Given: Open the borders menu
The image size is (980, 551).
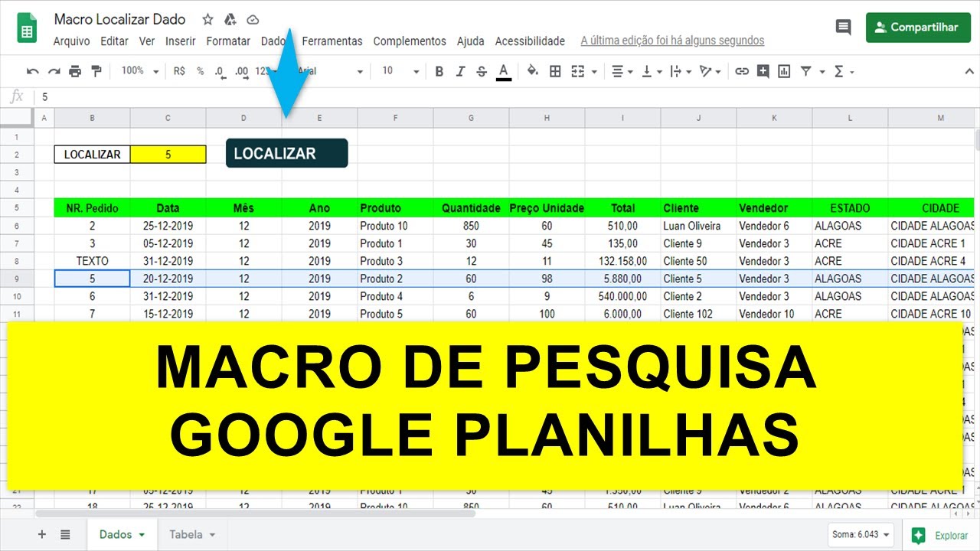Looking at the screenshot, I should [556, 71].
